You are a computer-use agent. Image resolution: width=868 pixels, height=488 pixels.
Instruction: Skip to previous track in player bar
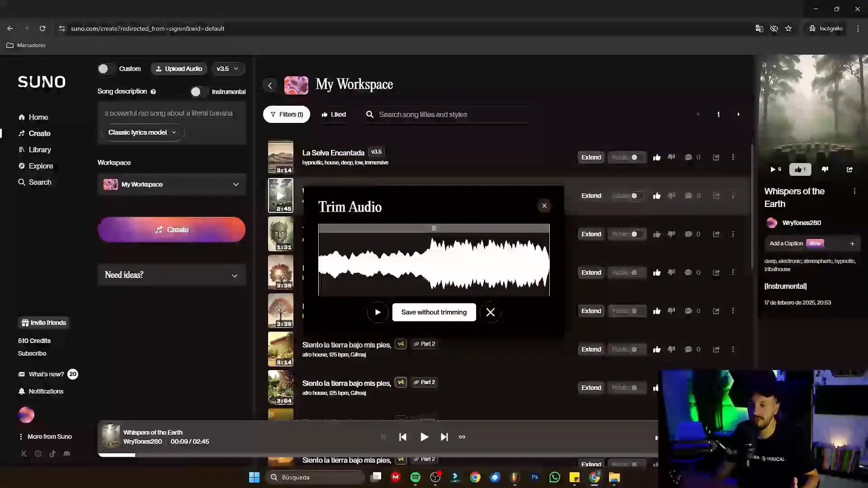(x=403, y=437)
